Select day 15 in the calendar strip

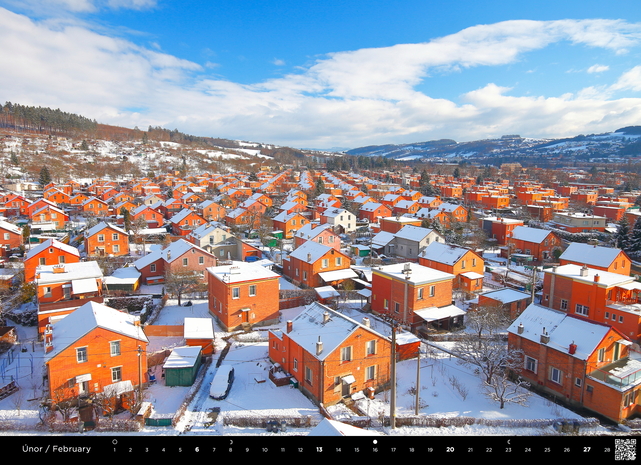(x=357, y=450)
